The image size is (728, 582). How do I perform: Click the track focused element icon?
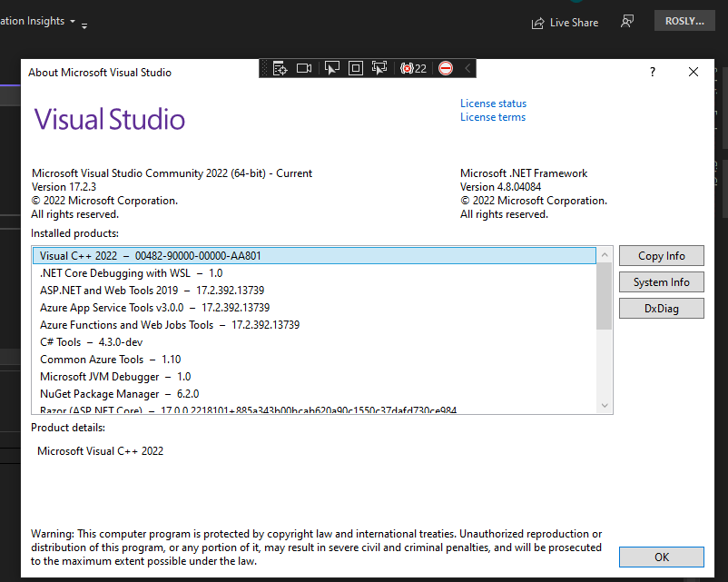[379, 67]
